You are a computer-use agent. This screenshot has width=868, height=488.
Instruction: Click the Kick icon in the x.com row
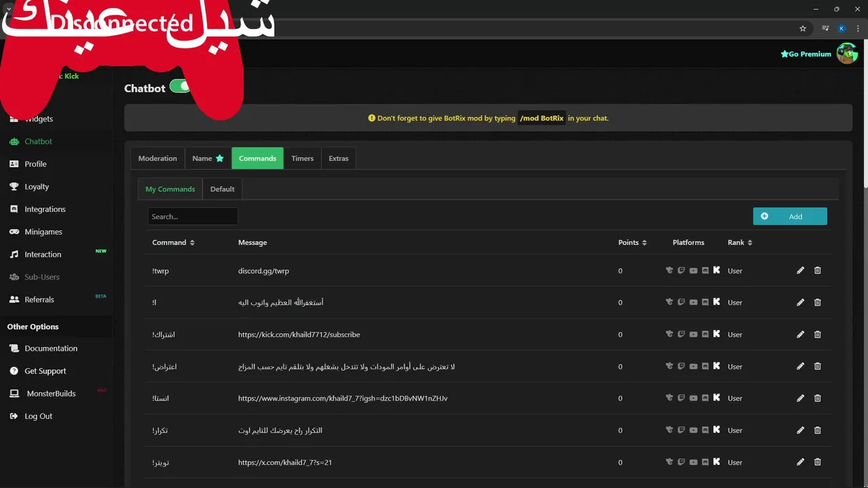717,462
